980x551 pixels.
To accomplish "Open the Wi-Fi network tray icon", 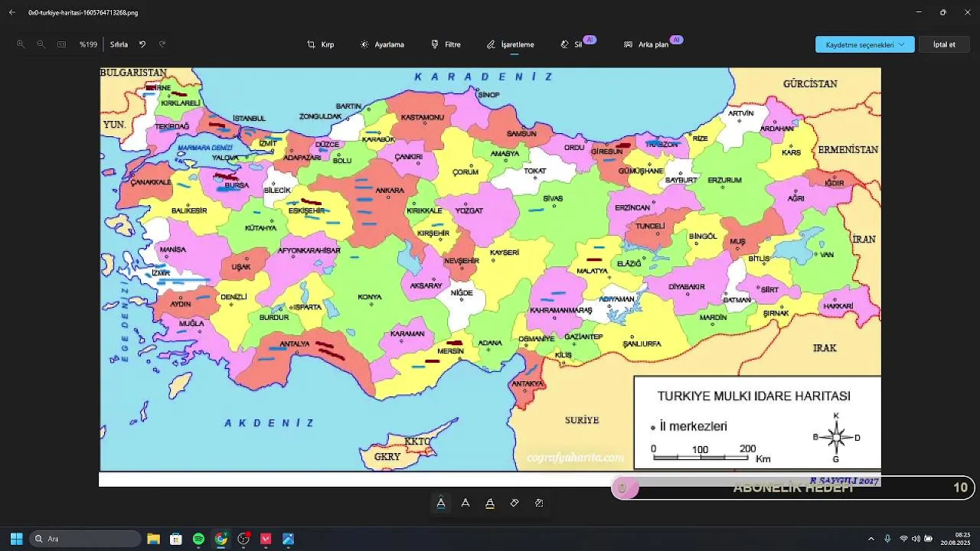I will pyautogui.click(x=903, y=539).
